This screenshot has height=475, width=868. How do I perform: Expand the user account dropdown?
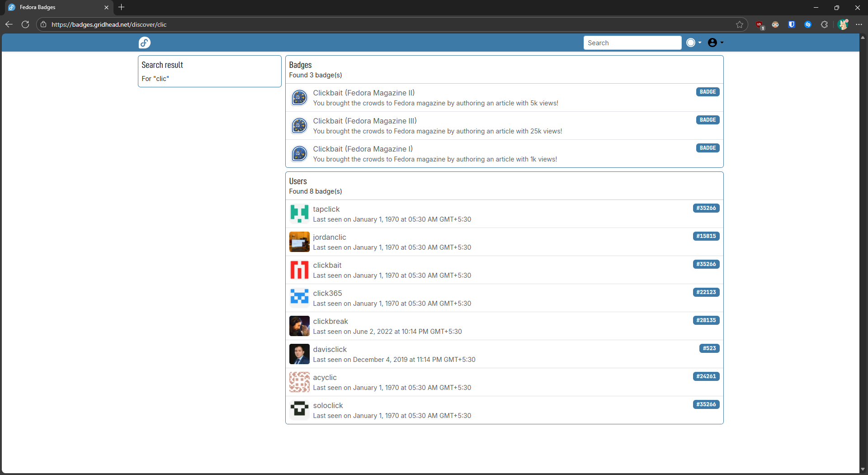click(715, 43)
